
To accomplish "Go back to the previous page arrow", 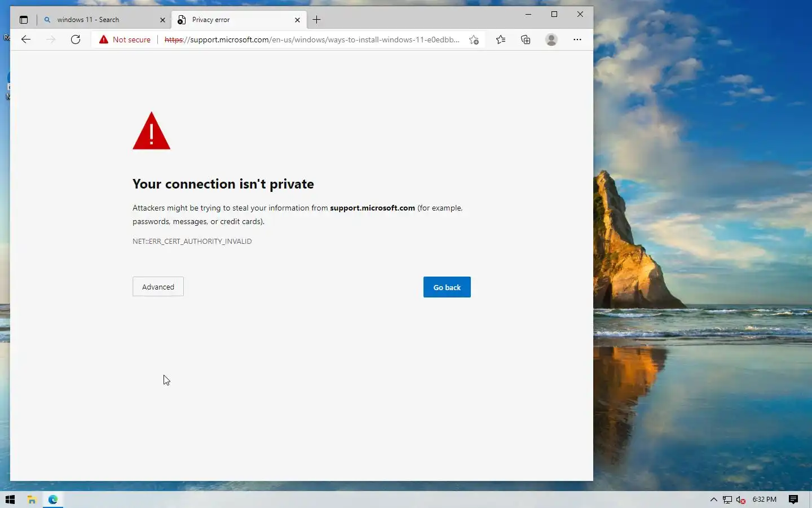I will (26, 40).
